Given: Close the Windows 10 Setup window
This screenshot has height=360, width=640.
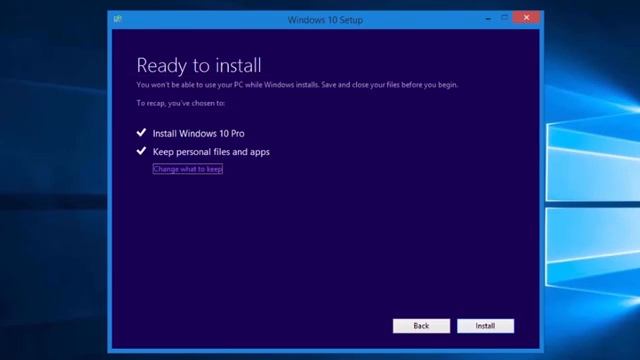Looking at the screenshot, I should pyautogui.click(x=526, y=18).
